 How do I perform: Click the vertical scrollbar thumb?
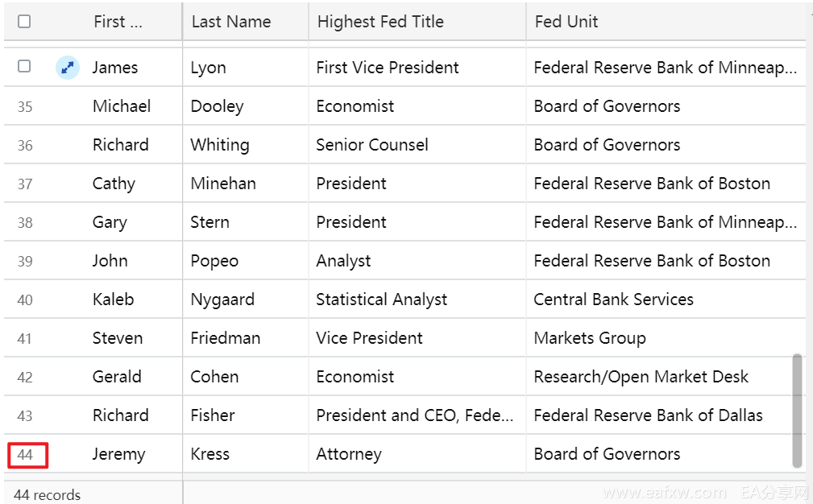[798, 411]
